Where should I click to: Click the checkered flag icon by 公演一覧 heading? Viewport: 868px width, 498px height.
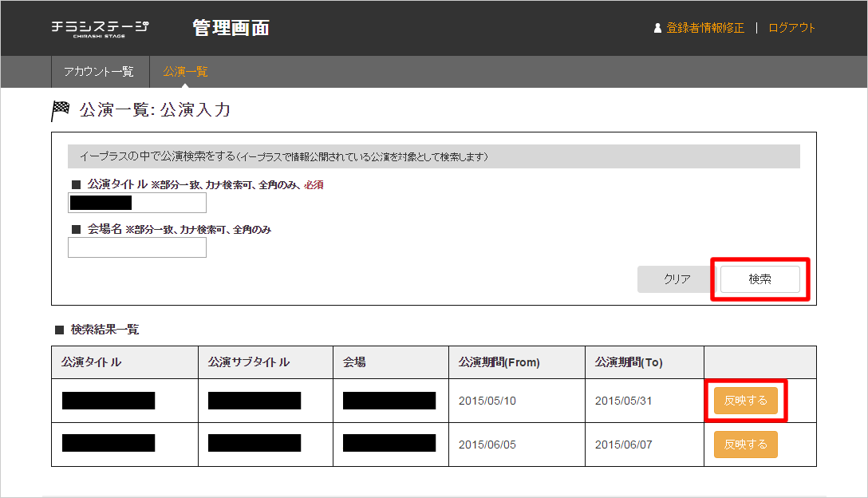[61, 110]
